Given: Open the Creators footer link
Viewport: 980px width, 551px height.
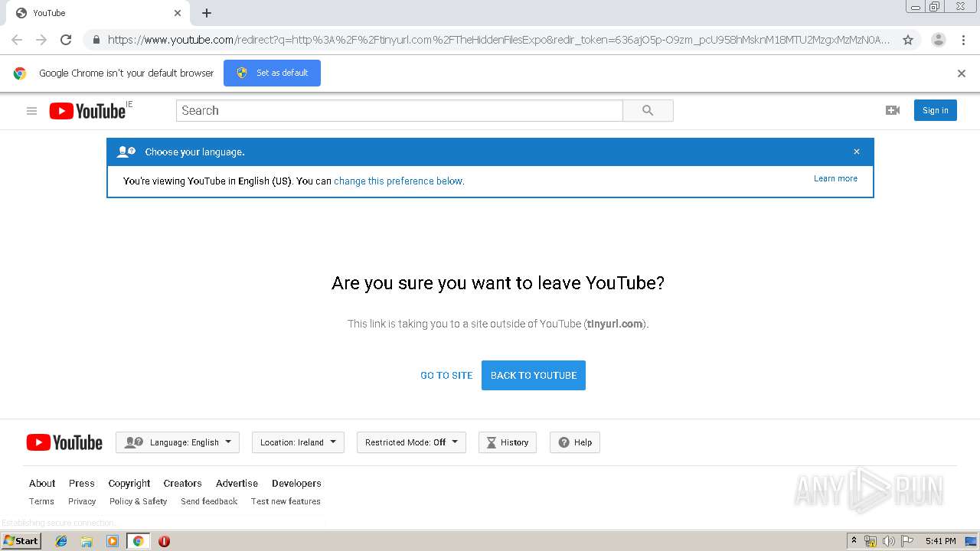Looking at the screenshot, I should [182, 484].
